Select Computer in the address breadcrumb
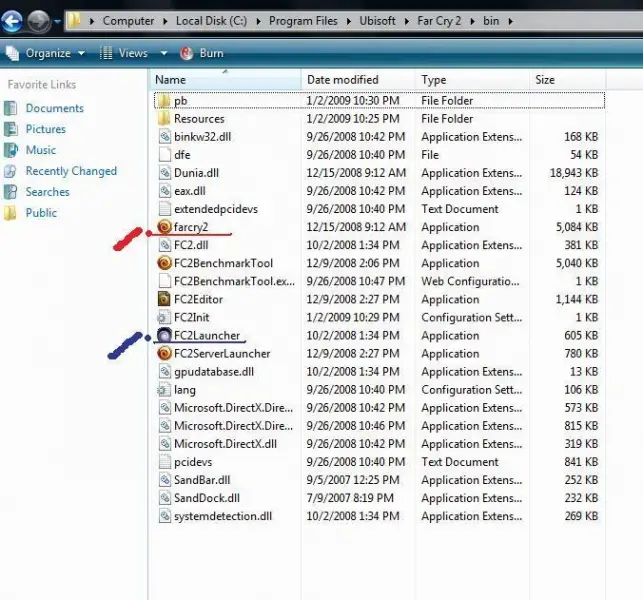The image size is (643, 600). 128,21
